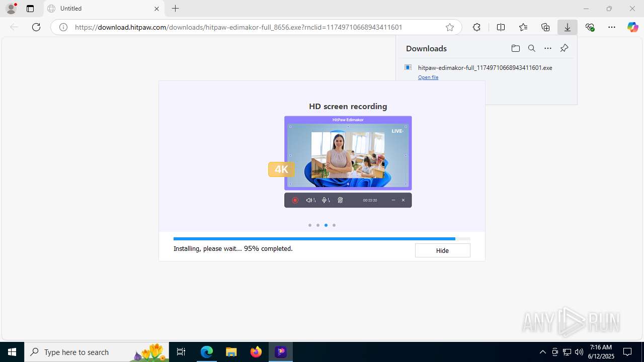Open Collections icon
Image resolution: width=644 pixels, height=362 pixels.
[x=545, y=27]
